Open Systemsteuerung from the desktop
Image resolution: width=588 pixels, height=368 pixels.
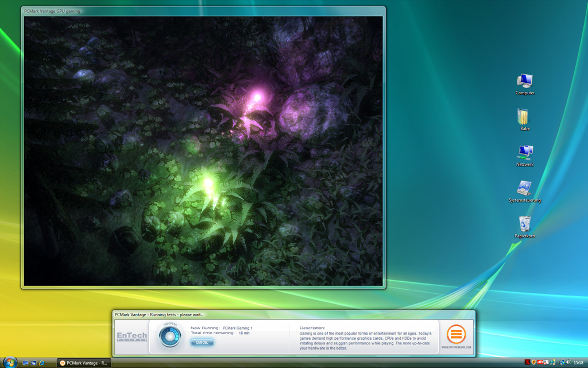525,191
